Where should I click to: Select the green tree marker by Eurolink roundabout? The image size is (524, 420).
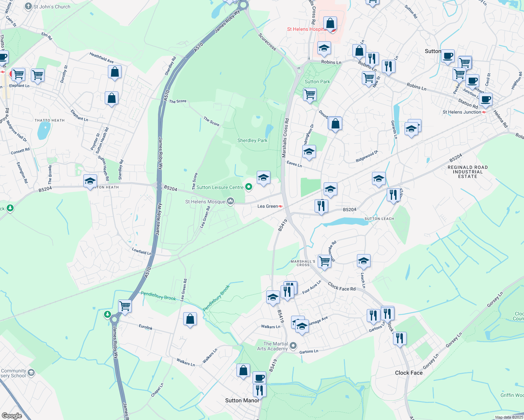(108, 314)
